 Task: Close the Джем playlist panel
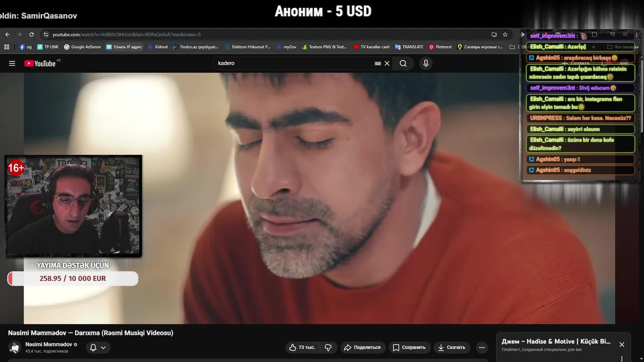tap(622, 344)
